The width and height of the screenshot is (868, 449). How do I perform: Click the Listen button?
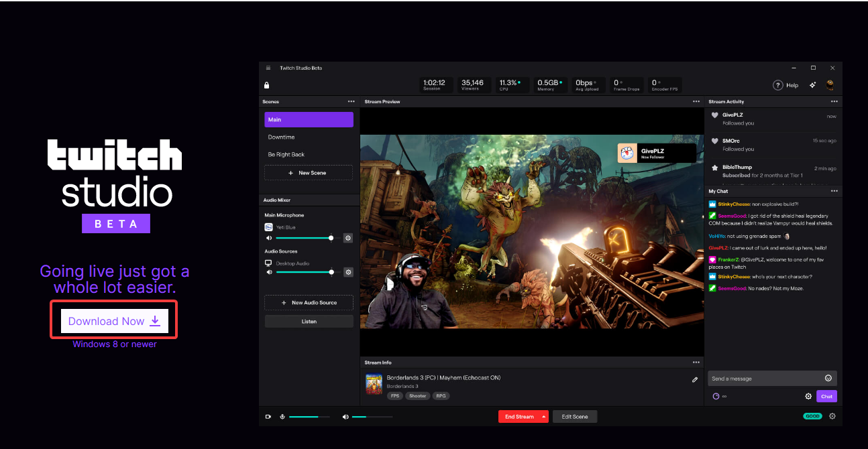coord(309,322)
